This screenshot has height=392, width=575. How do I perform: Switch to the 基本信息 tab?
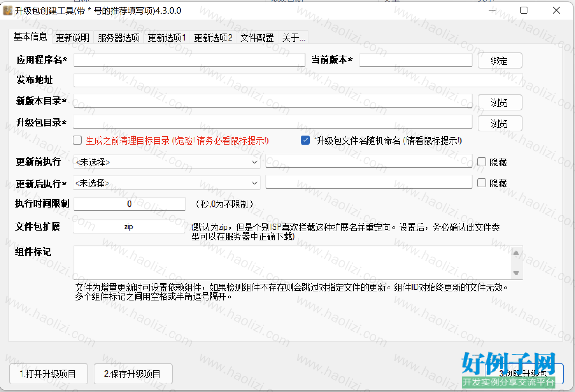pyautogui.click(x=30, y=36)
